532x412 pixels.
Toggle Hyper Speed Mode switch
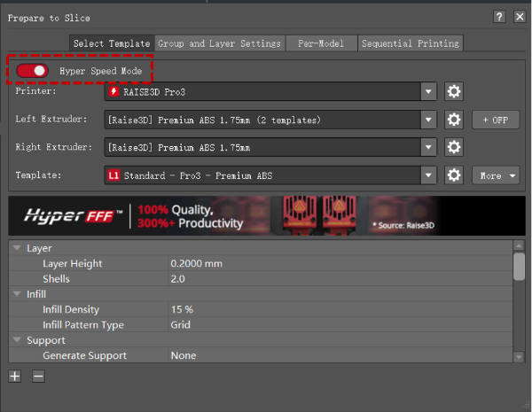coord(32,70)
